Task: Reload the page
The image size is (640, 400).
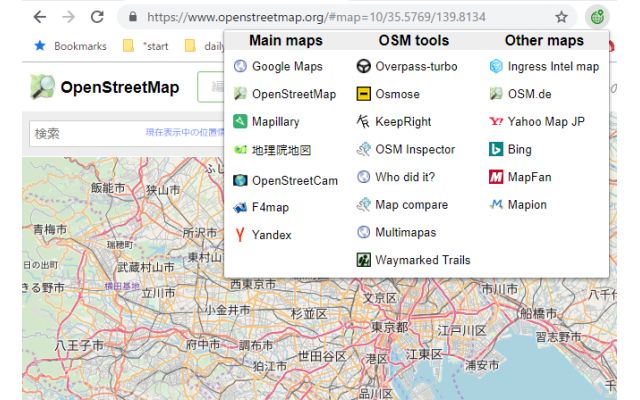Action: (x=97, y=17)
